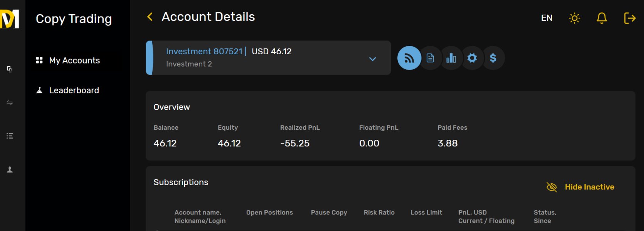Screen dimensions: 644x231
Task: Open the bar chart statistics icon
Action: click(451, 58)
